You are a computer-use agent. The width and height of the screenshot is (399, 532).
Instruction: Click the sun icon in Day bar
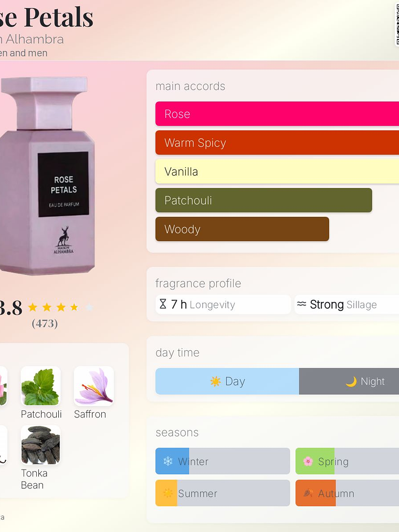pos(215,381)
